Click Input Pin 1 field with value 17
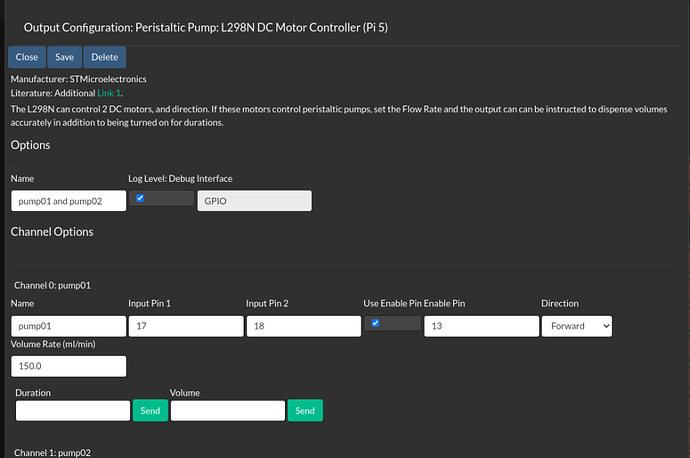Image resolution: width=690 pixels, height=458 pixels. pyautogui.click(x=186, y=326)
